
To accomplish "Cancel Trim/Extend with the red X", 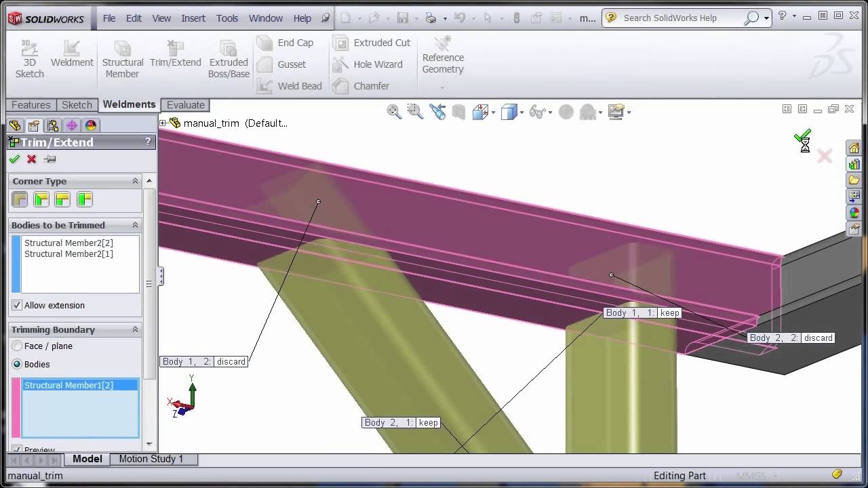I will (x=32, y=159).
